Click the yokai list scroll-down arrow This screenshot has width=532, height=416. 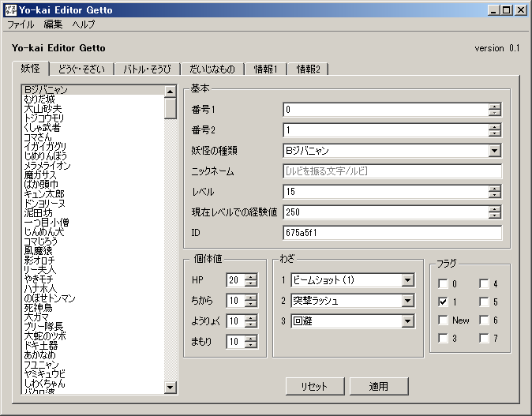pyautogui.click(x=170, y=387)
